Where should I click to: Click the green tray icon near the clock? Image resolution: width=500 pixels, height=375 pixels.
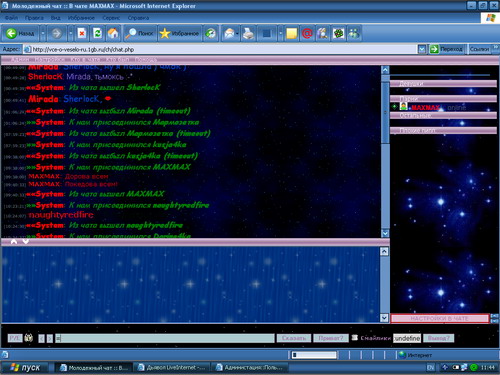point(473,368)
